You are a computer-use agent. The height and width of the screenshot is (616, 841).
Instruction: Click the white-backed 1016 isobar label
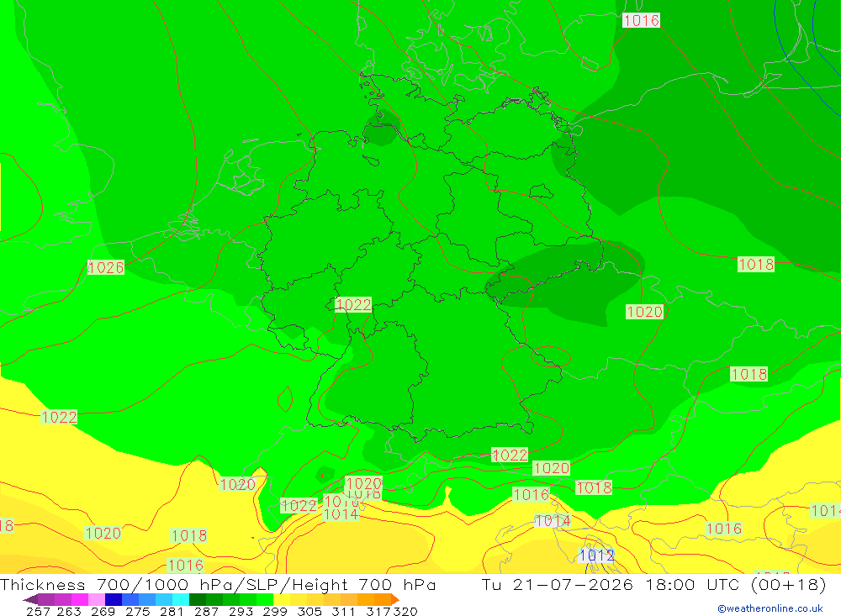[641, 20]
